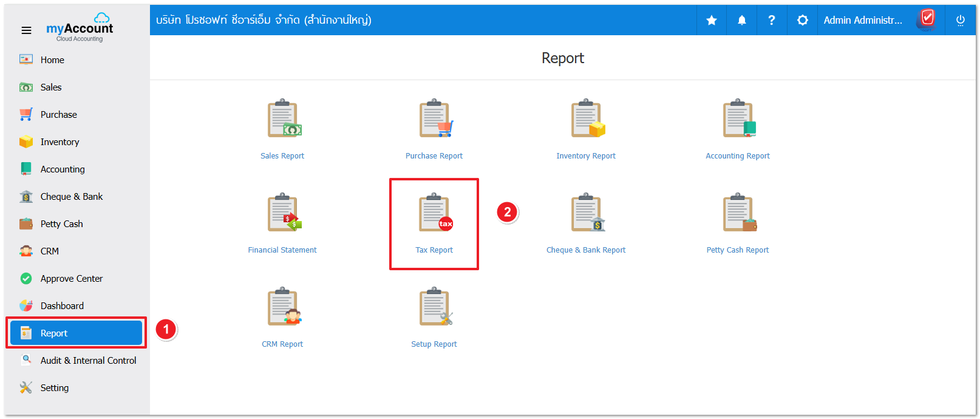Click the Setup Report text link
The height and width of the screenshot is (419, 980).
tap(434, 344)
